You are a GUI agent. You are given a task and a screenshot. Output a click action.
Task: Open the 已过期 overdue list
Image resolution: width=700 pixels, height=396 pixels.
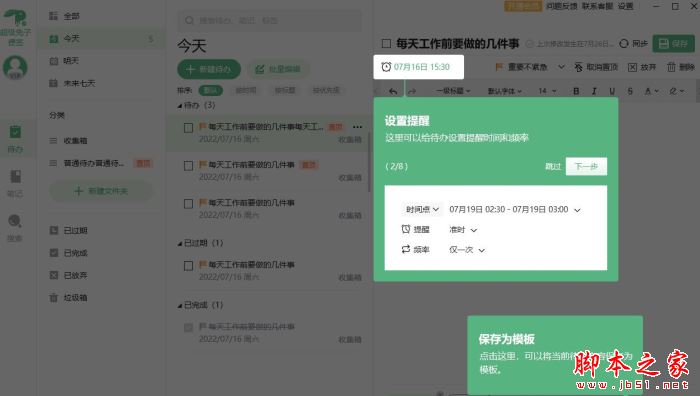tap(68, 230)
